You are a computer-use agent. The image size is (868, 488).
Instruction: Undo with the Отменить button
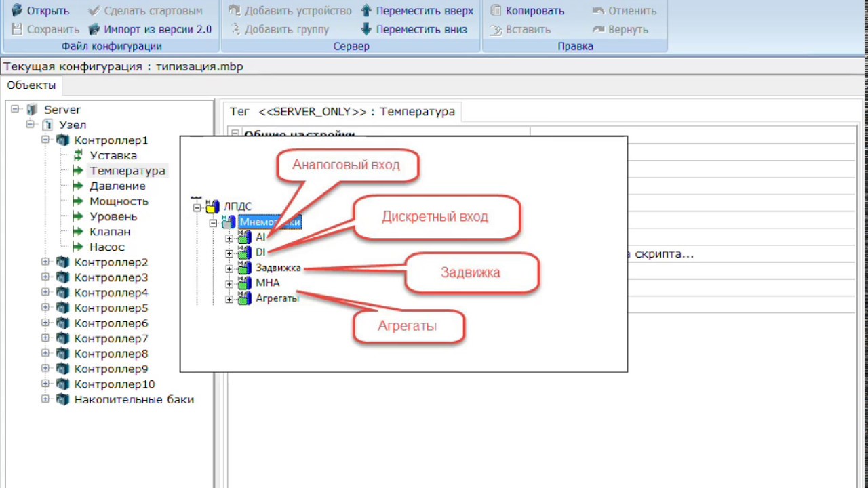click(x=624, y=11)
